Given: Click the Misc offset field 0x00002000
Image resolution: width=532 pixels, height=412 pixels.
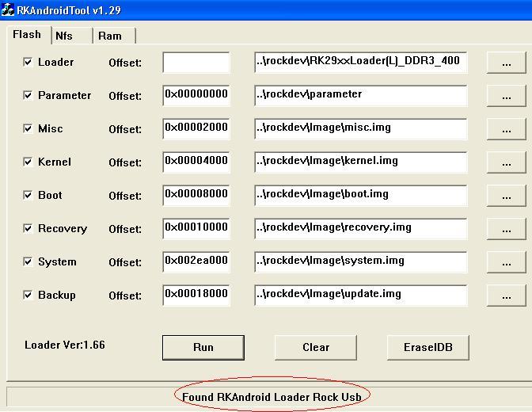Looking at the screenshot, I should tap(196, 129).
